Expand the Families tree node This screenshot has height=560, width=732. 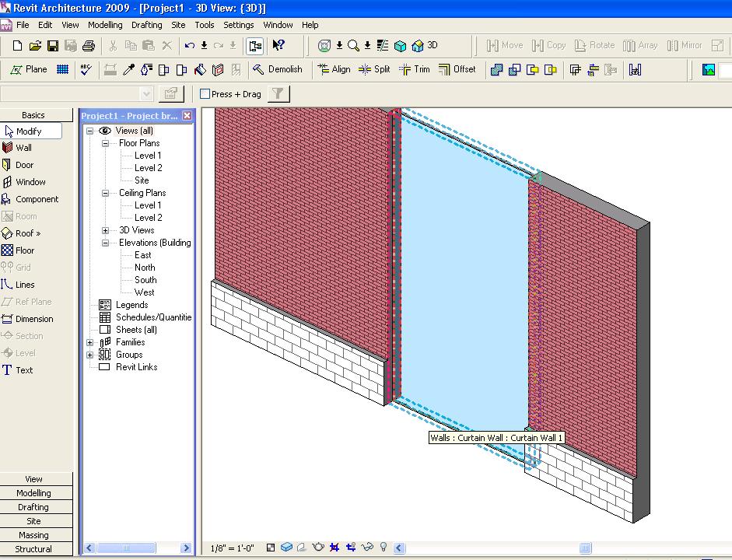coord(90,342)
